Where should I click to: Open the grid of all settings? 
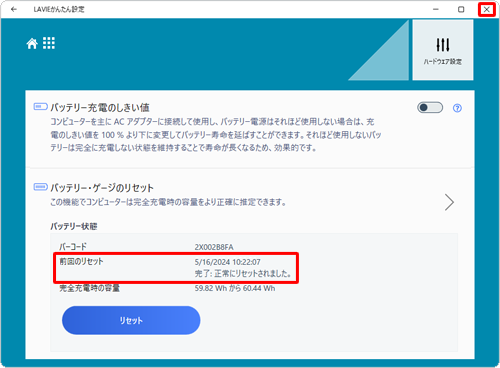pos(49,43)
